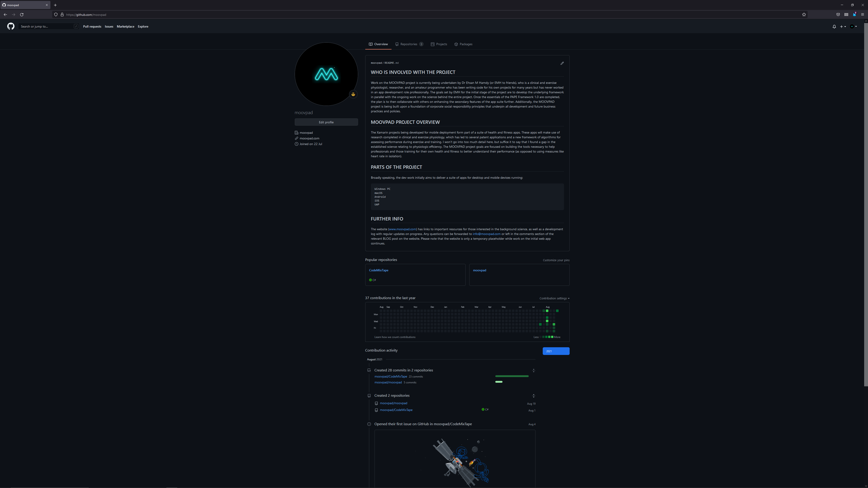This screenshot has width=868, height=488.
Task: Open the GitHub notifications bell
Action: tap(834, 27)
